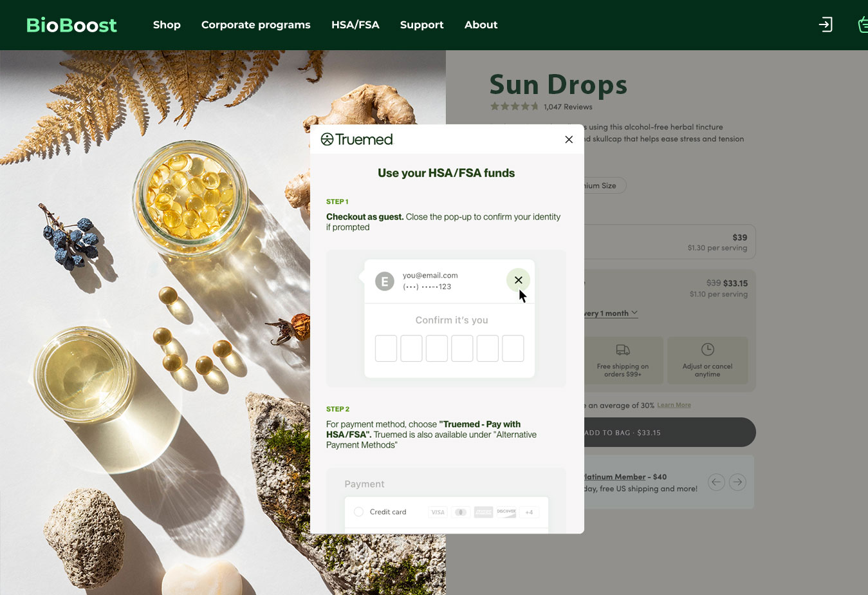This screenshot has height=595, width=868.
Task: Click the 'STEP 1' label
Action: coord(337,202)
